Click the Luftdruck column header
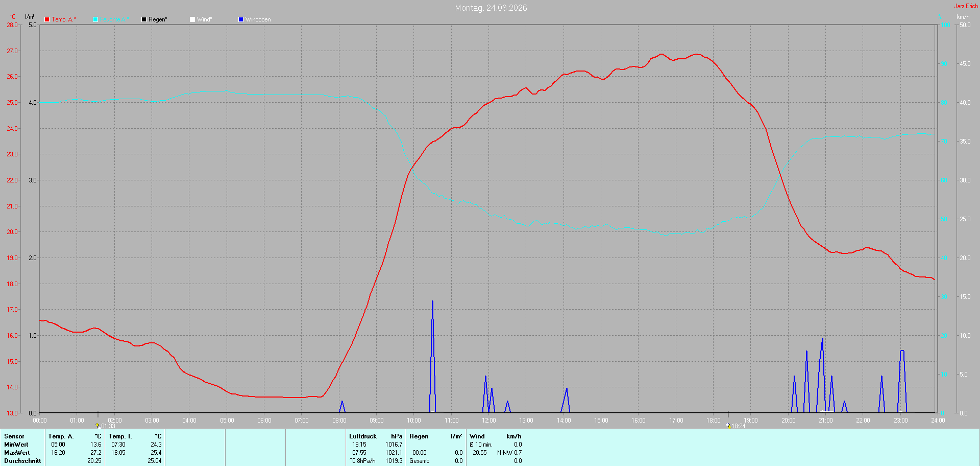 363,436
